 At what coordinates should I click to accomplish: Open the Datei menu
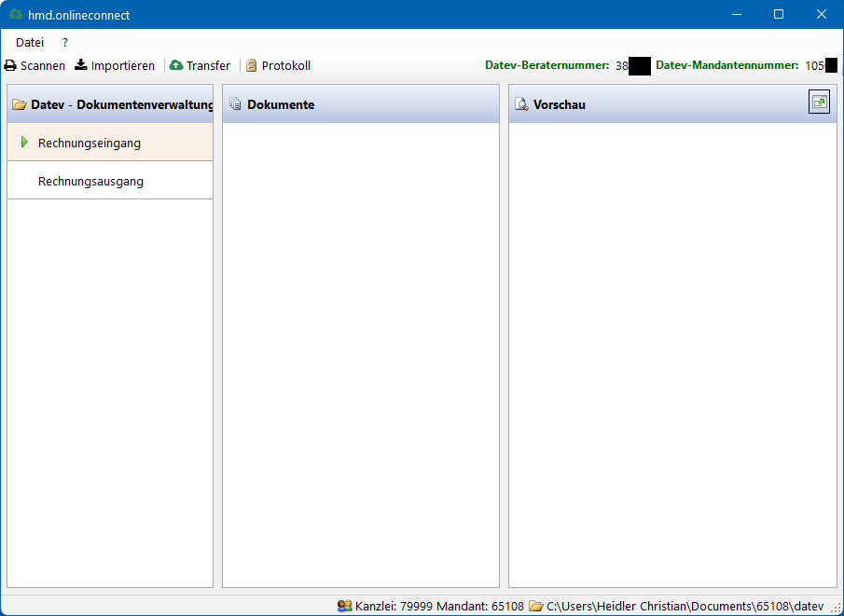click(x=29, y=42)
